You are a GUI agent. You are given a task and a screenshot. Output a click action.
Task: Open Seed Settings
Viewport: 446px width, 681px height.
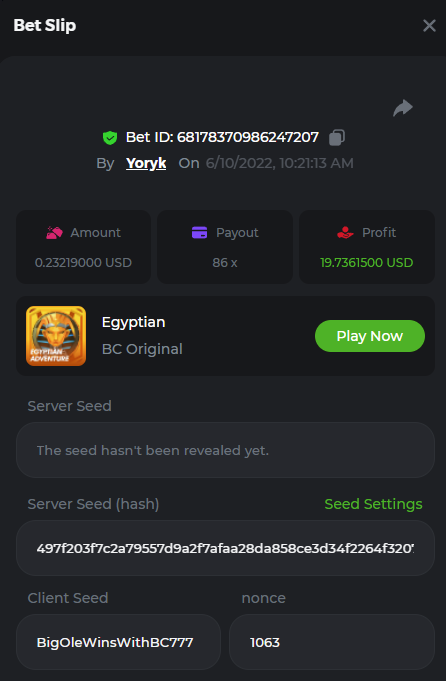[373, 504]
